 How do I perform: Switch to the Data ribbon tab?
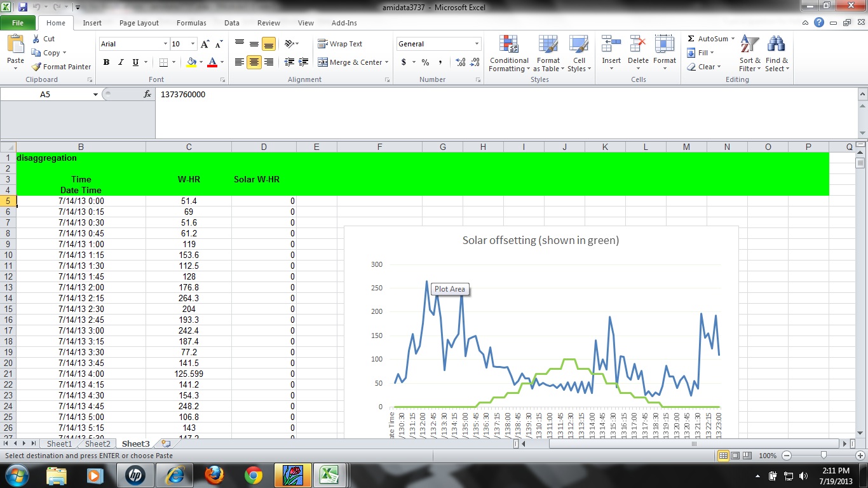tap(232, 23)
